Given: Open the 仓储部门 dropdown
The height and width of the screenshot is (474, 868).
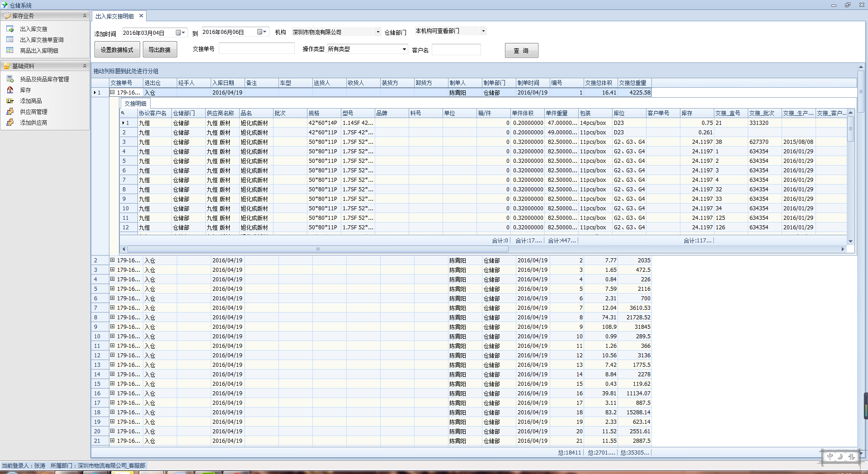Looking at the screenshot, I should 483,31.
